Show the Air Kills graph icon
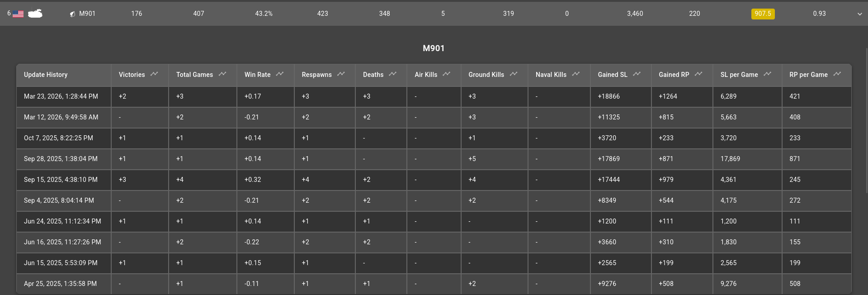 coord(447,74)
